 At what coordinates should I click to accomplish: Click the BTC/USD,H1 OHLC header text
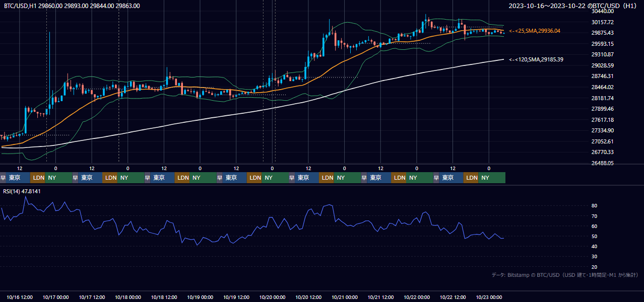coord(72,6)
